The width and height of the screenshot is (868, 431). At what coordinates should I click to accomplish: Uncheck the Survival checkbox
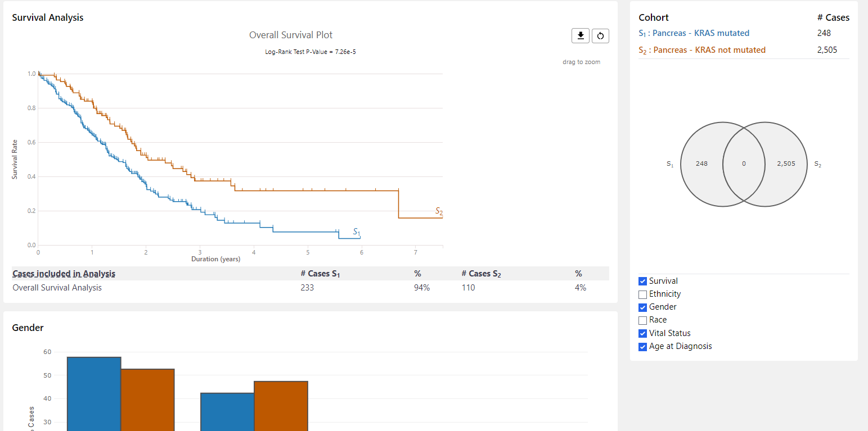coord(643,281)
